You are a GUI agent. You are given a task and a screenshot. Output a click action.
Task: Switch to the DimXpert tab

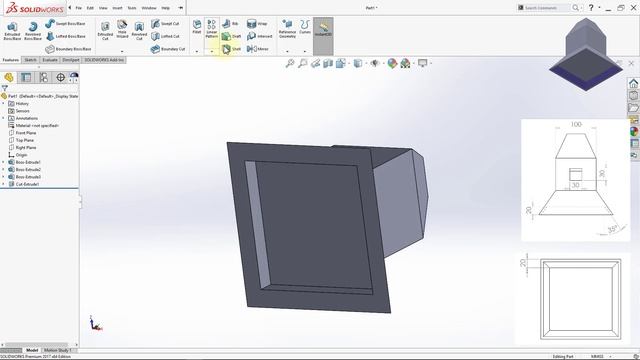coord(71,60)
